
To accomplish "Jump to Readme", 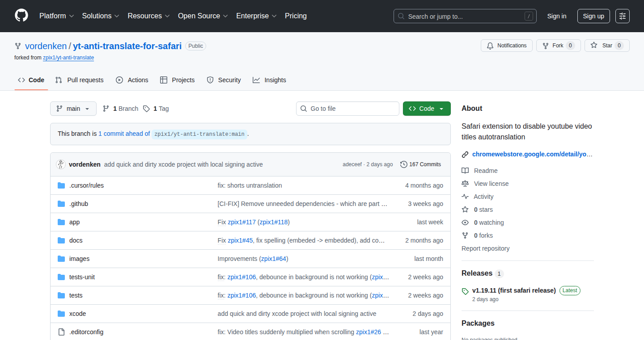I will [x=479, y=171].
